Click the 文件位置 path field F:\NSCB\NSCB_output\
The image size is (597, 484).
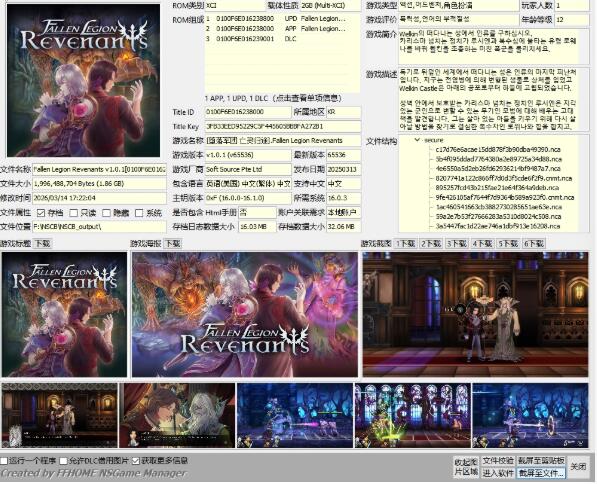coord(99,227)
